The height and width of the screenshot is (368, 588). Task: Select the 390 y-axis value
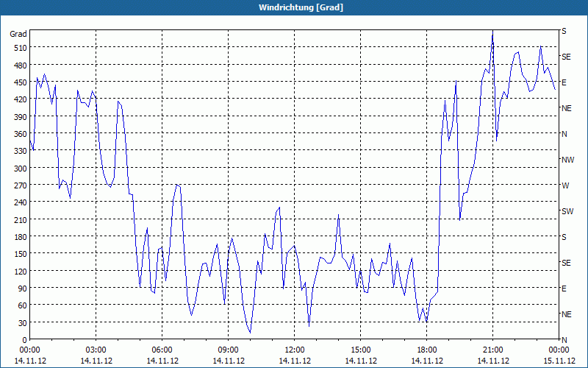pyautogui.click(x=21, y=116)
